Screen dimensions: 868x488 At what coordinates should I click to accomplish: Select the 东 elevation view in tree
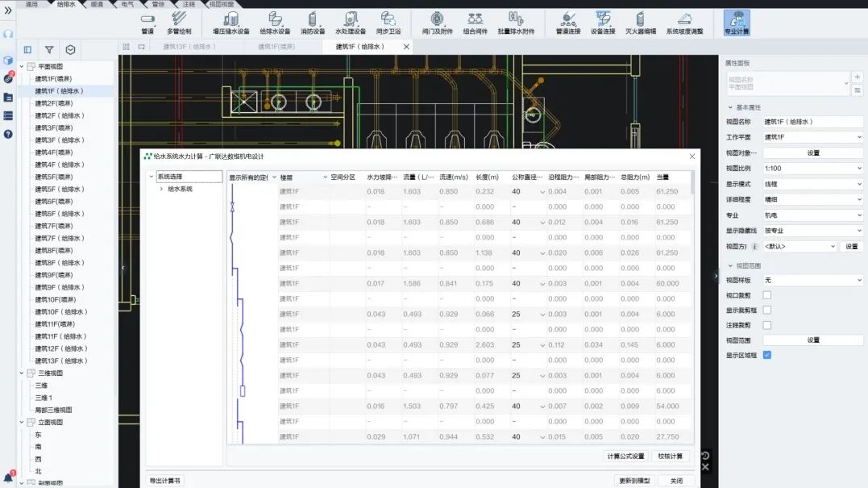(38, 435)
